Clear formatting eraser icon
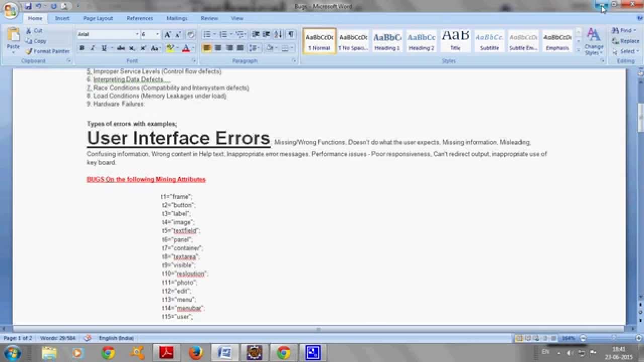 tap(191, 35)
